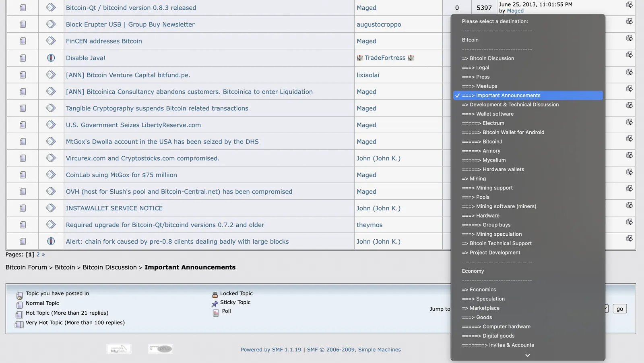
Task: Click exclamation icon in chain fork alert row
Action: pos(51,241)
